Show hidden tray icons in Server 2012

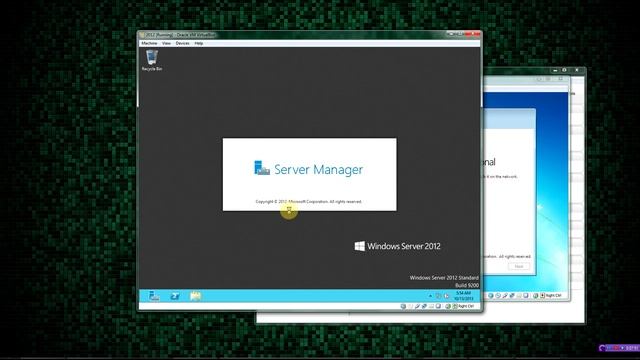(431, 296)
